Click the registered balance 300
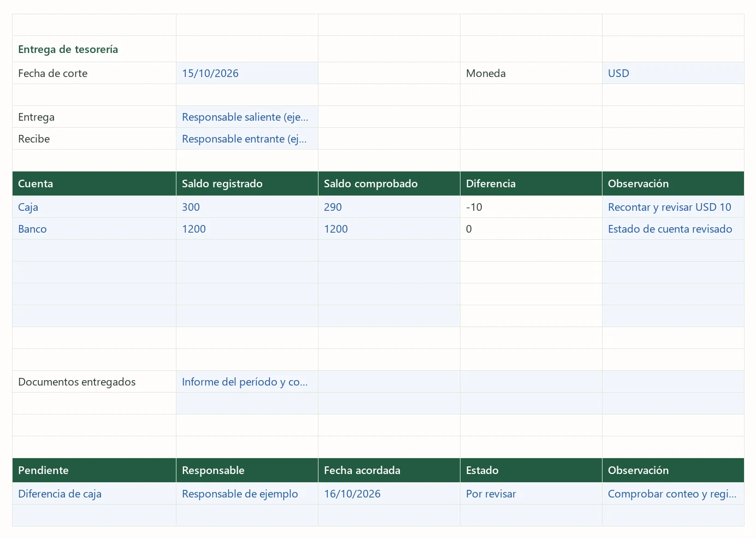The height and width of the screenshot is (539, 756). pos(247,207)
